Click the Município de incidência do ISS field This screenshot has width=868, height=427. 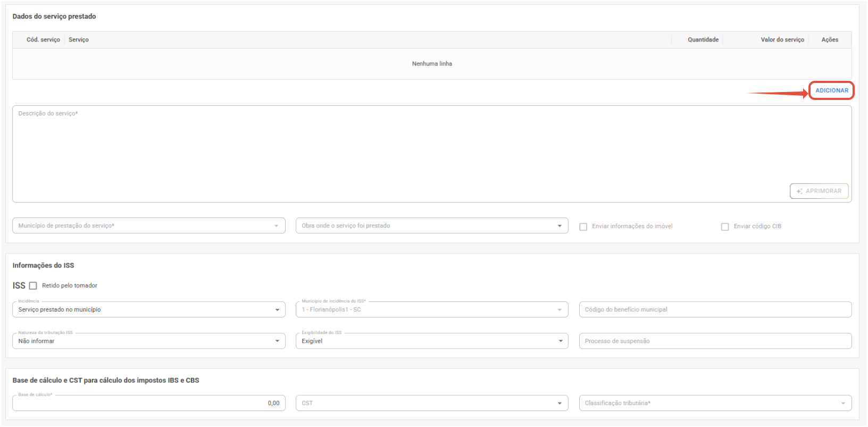pyautogui.click(x=432, y=310)
